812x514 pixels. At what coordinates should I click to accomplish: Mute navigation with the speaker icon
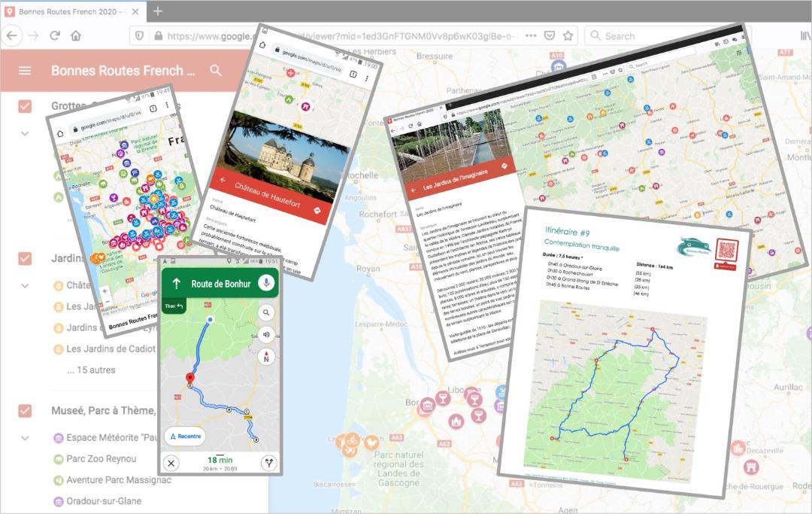[265, 335]
